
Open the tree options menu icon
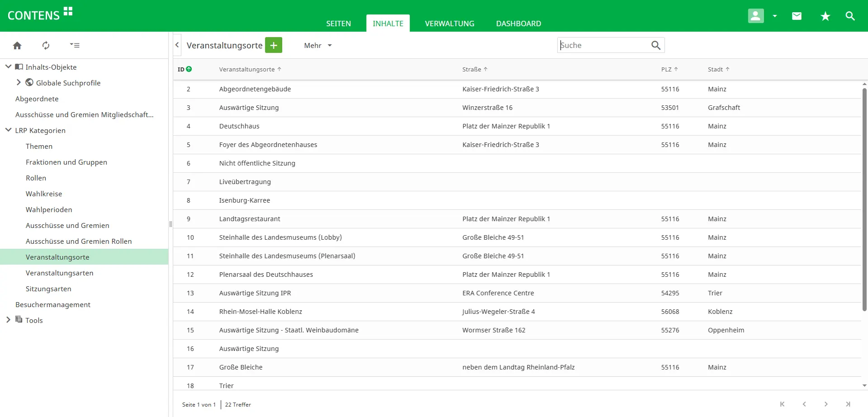(x=75, y=45)
